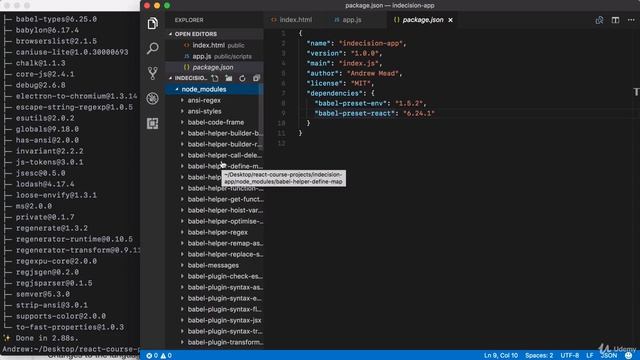Select the babel-helper-call-dele... folder
Image resolution: width=640 pixels, height=360 pixels.
click(214, 155)
